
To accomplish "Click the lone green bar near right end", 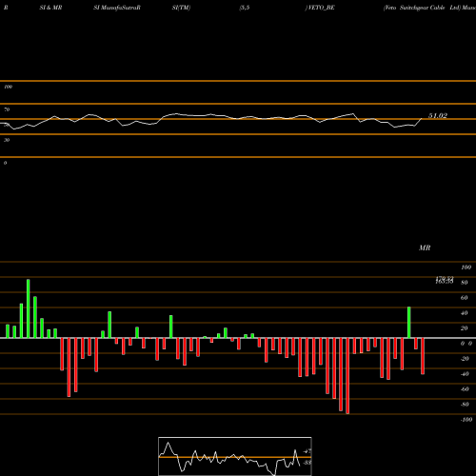I will 409,323.
